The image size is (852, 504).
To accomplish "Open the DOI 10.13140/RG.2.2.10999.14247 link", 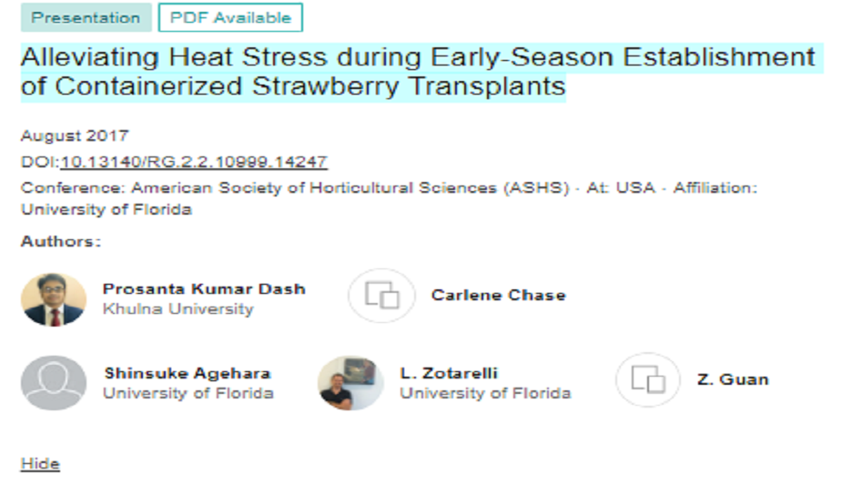I will pyautogui.click(x=194, y=162).
